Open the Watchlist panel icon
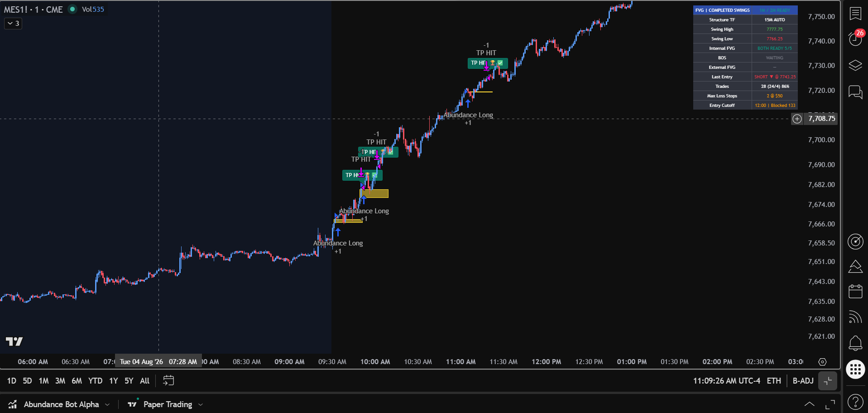868x413 pixels. coord(855,14)
